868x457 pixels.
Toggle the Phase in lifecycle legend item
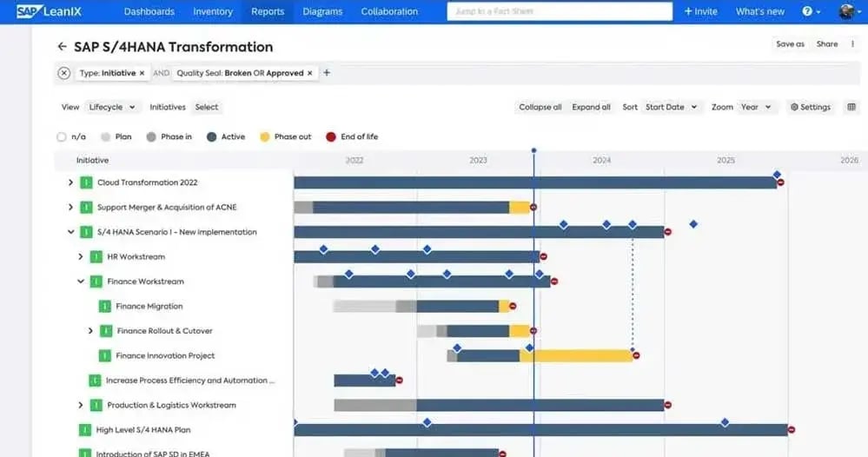point(169,136)
